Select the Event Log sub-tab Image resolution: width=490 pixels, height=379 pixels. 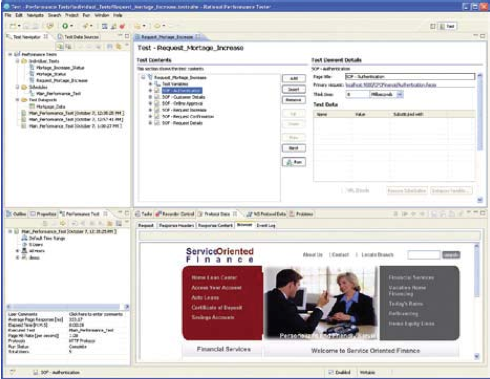[x=266, y=225]
